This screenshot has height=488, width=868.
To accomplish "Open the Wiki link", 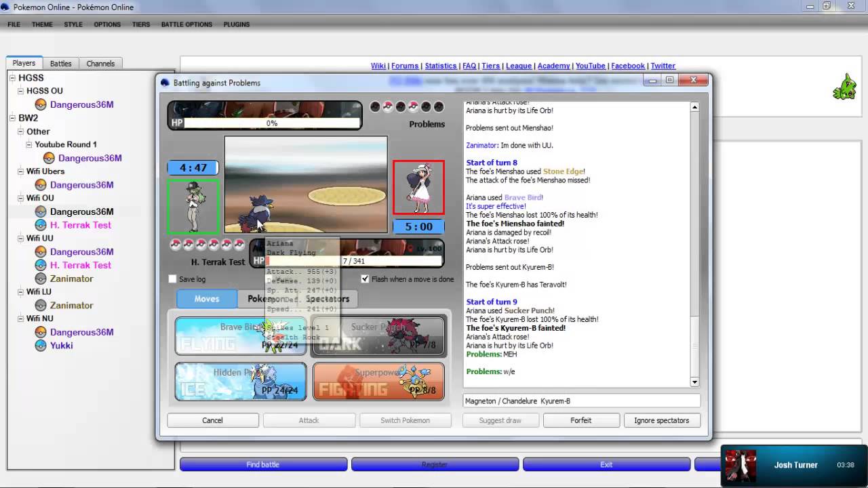I will [378, 66].
